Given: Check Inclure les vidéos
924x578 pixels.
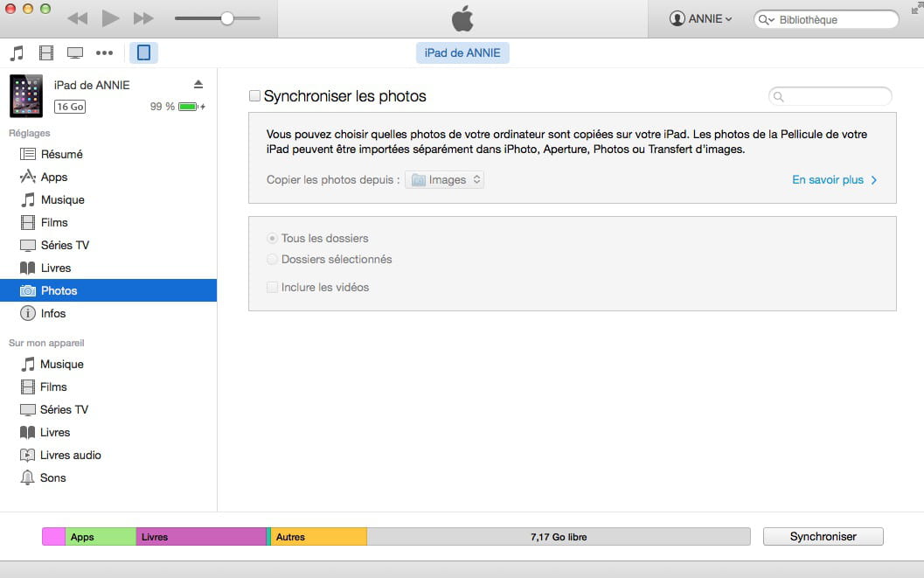Looking at the screenshot, I should click(x=272, y=288).
